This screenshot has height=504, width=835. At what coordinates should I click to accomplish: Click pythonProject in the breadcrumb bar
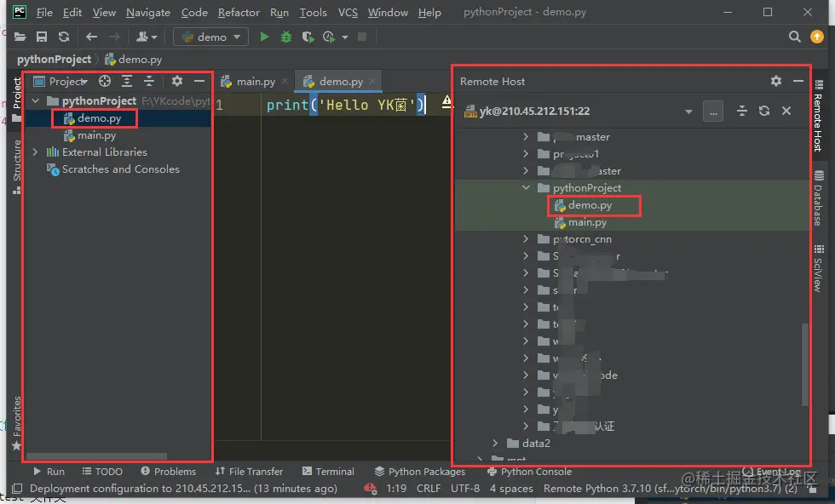pyautogui.click(x=54, y=59)
